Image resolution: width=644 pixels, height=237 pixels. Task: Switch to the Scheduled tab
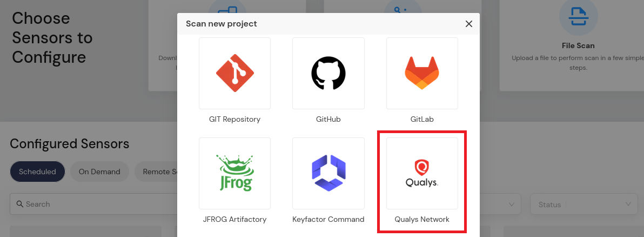pos(37,172)
